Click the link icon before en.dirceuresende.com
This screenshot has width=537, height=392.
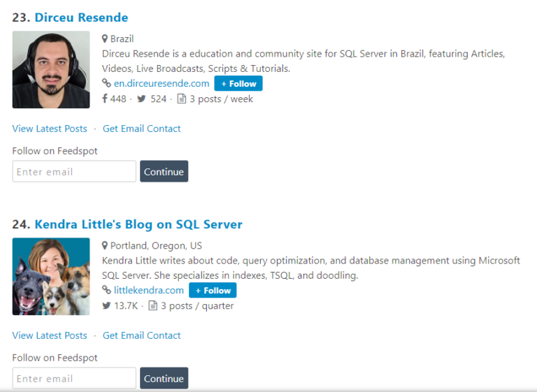click(106, 83)
